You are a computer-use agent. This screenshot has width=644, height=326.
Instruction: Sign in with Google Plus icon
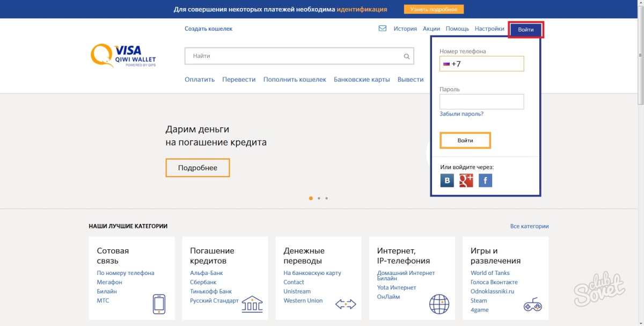tap(466, 180)
